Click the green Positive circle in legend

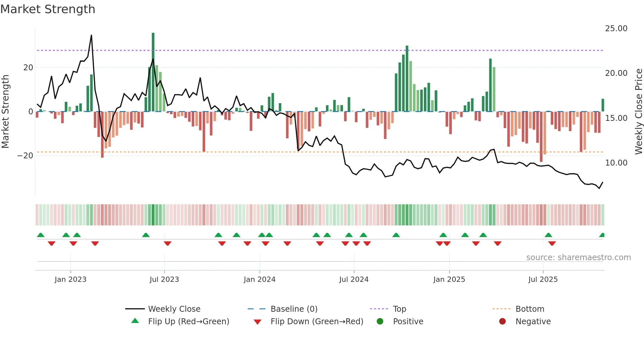coord(380,321)
